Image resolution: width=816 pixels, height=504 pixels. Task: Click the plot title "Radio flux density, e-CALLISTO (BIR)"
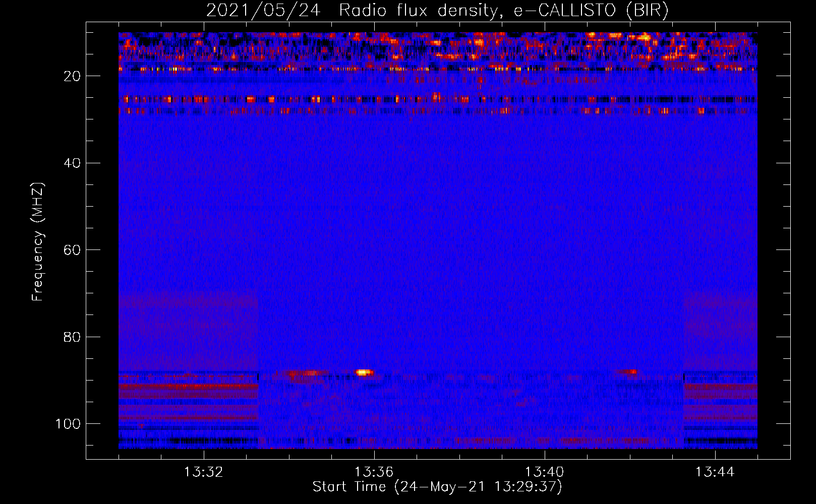(x=504, y=10)
